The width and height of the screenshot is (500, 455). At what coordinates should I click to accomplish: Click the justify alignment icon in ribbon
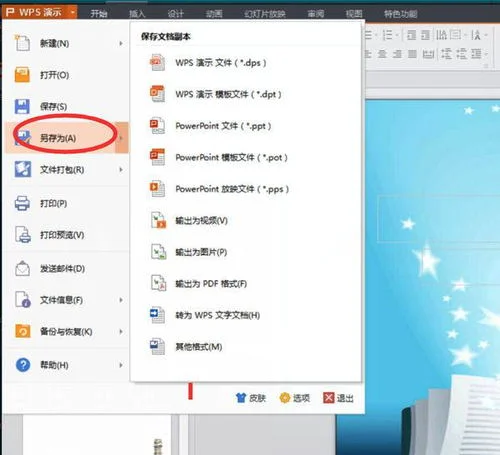pos(412,54)
